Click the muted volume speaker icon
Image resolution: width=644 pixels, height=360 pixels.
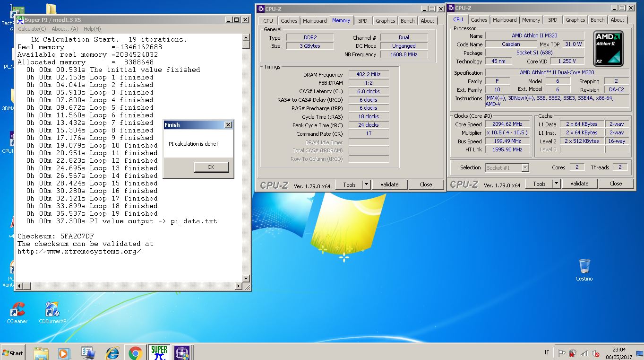[596, 353]
